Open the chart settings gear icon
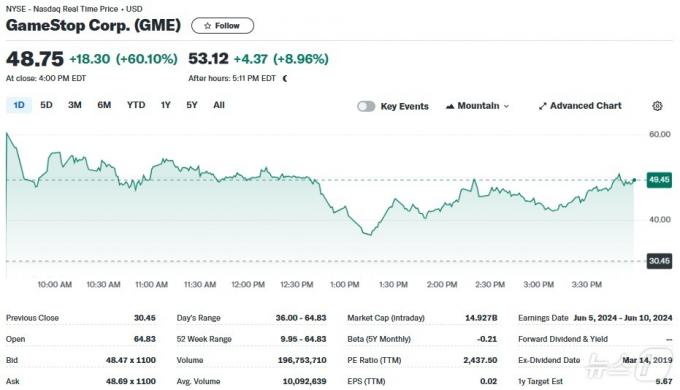Viewport: 680px width, 390px height. pos(657,106)
